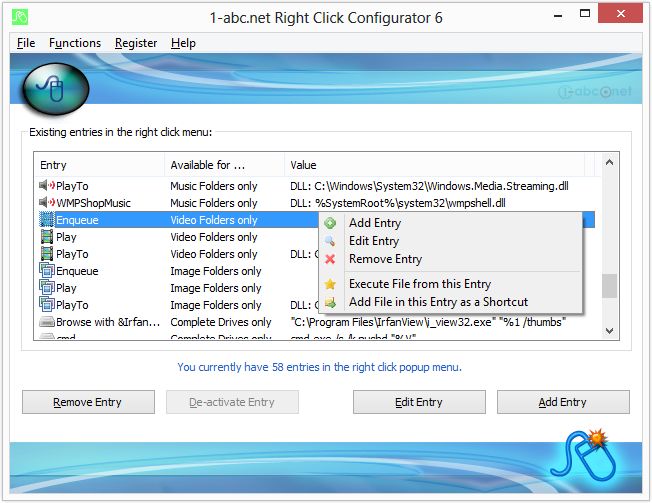This screenshot has height=503, width=652.
Task: Click the bottom Remove Entry button
Action: (88, 402)
